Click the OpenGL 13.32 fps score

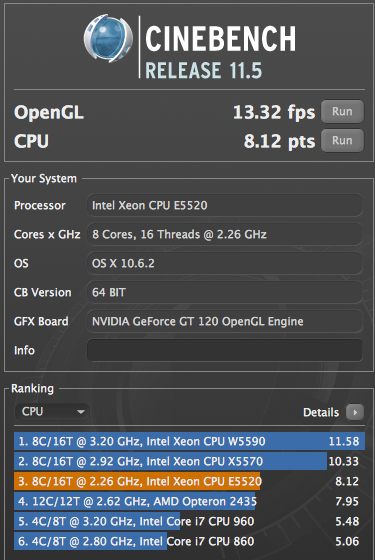coord(274,112)
